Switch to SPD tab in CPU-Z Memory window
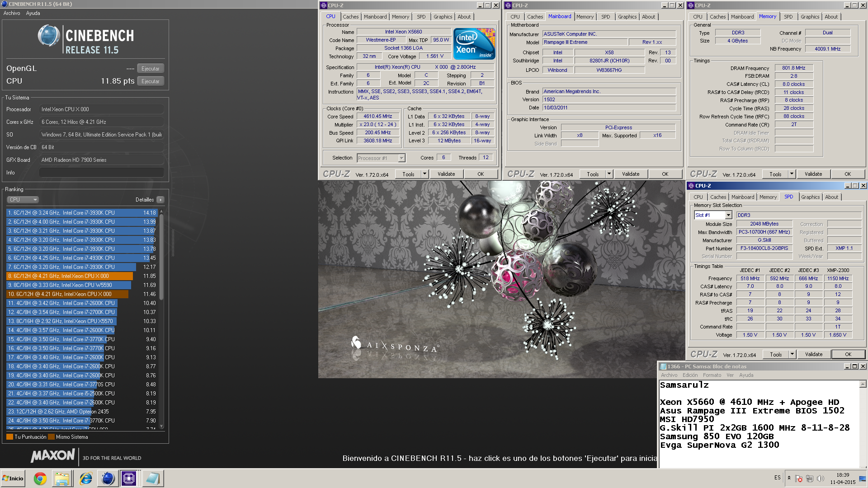Viewport: 868px width, 488px height. [x=788, y=17]
